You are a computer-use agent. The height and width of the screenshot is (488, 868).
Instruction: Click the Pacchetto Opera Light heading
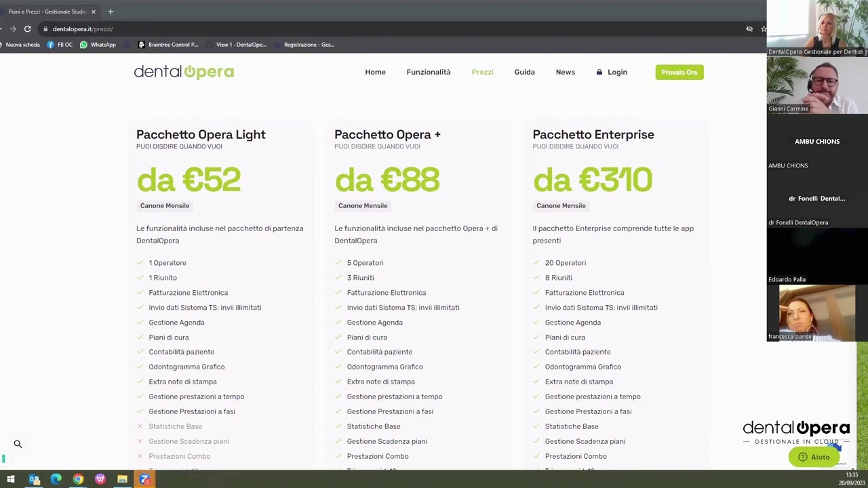(201, 134)
